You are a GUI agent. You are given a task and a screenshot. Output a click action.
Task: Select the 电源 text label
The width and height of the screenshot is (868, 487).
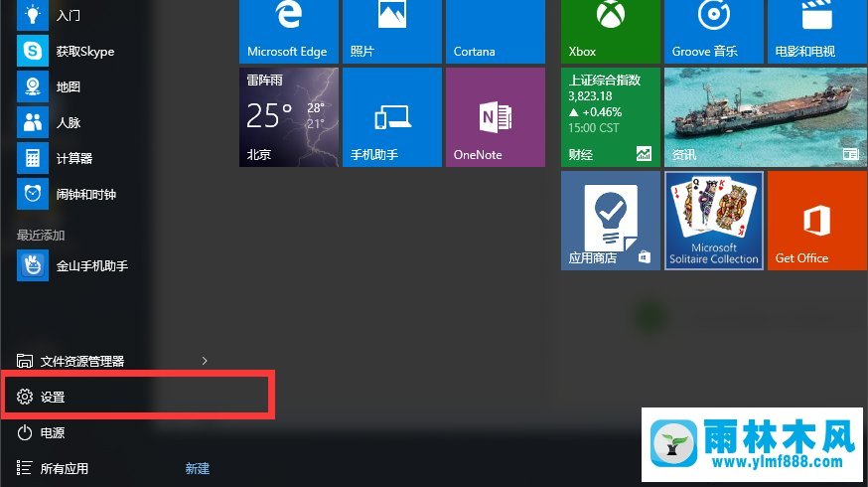click(53, 432)
